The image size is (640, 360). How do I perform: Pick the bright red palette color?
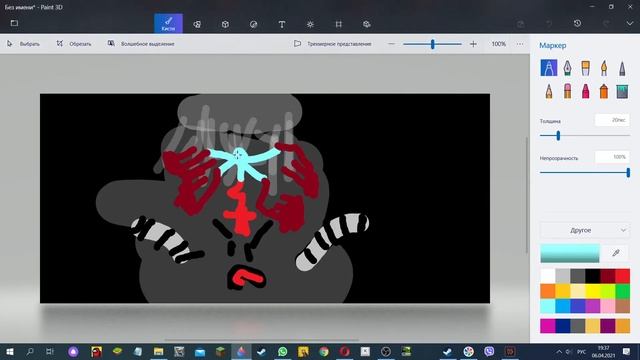622,276
